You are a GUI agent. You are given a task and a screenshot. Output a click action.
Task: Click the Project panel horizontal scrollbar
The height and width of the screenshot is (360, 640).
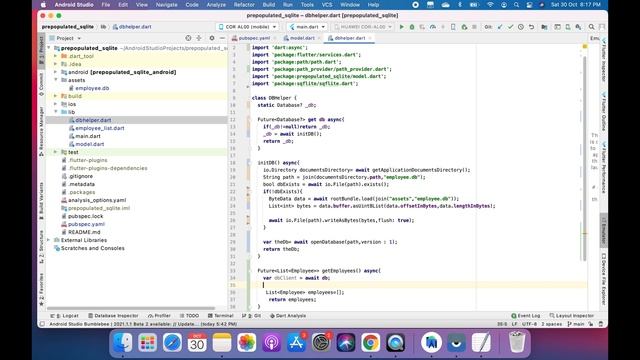point(131,309)
